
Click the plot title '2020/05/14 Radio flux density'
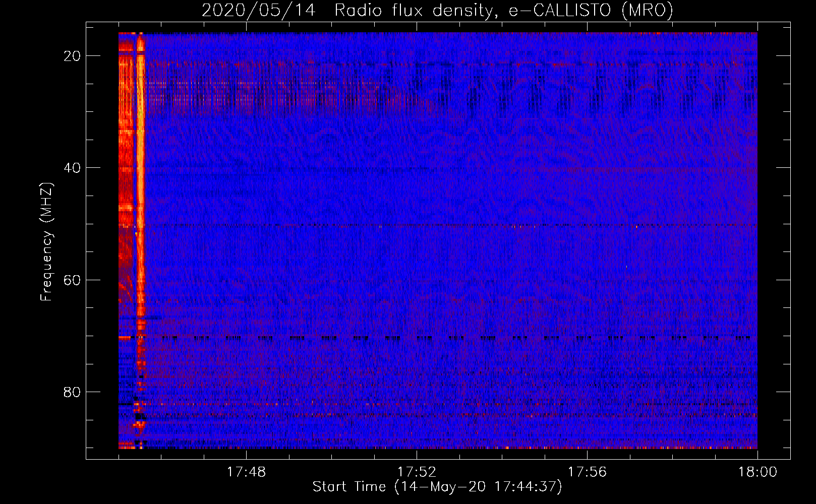click(437, 10)
